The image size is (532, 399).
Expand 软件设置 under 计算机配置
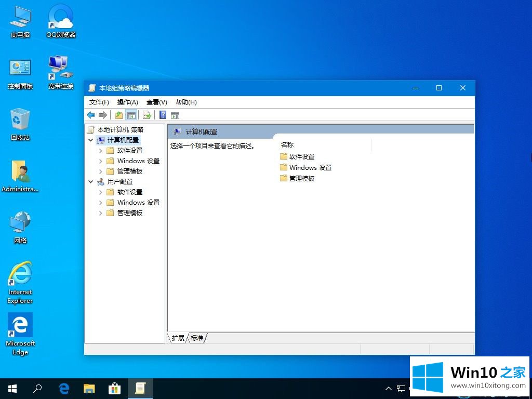(x=100, y=150)
